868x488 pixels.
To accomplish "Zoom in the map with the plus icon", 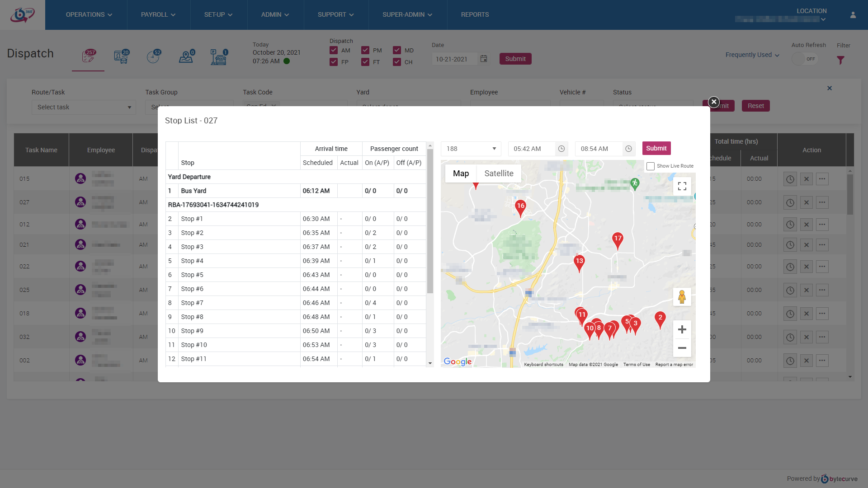I will (682, 329).
